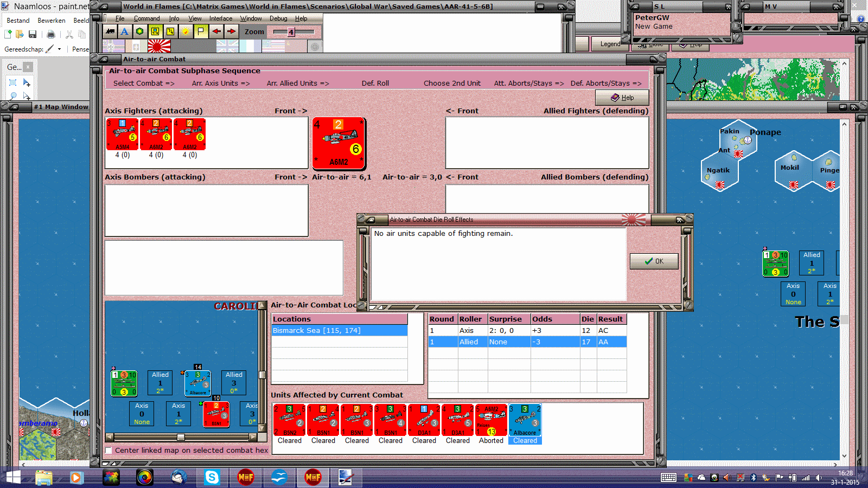Viewport: 868px width, 488px height.
Task: Click the yellow 1-4 unit box toolbar icon
Action: pyautogui.click(x=155, y=31)
